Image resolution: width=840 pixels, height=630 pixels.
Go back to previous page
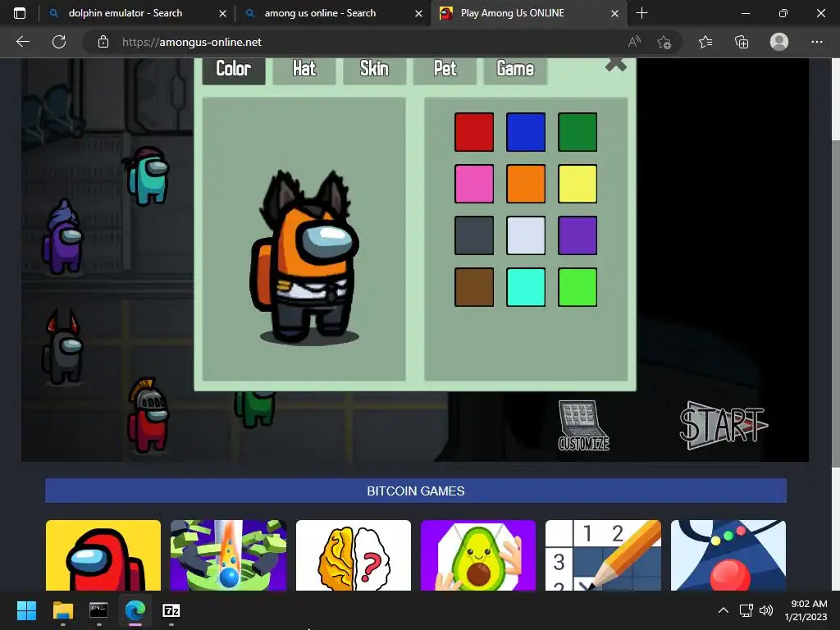point(22,42)
